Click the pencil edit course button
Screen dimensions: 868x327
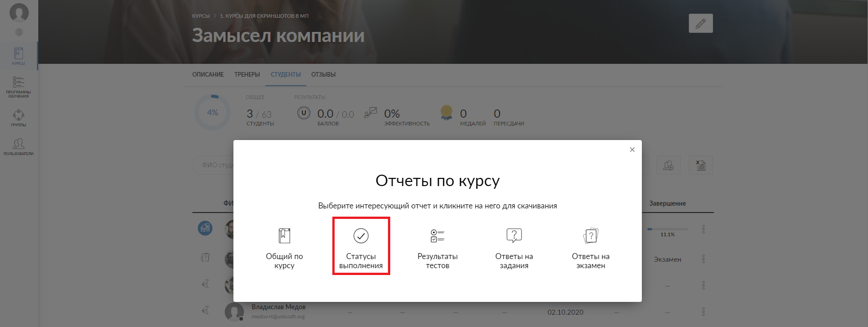(x=700, y=23)
